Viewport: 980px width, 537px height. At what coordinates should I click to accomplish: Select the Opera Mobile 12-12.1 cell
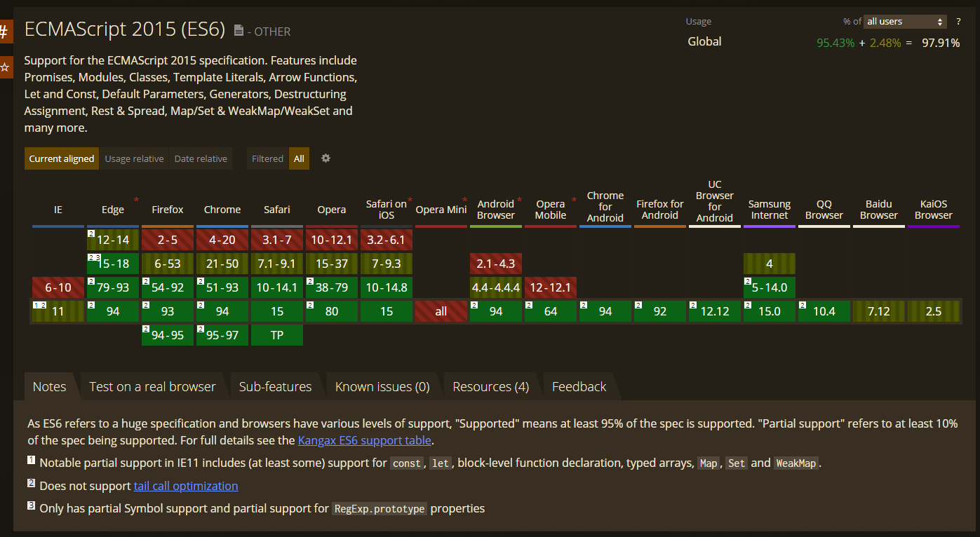tap(551, 287)
